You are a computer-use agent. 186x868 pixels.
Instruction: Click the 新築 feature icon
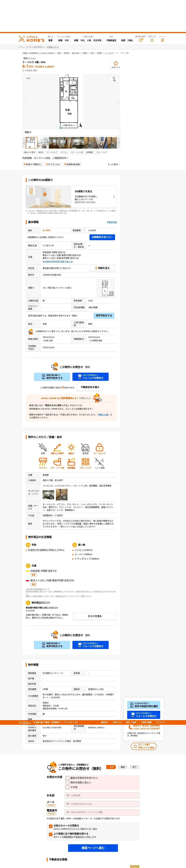[43, 448]
